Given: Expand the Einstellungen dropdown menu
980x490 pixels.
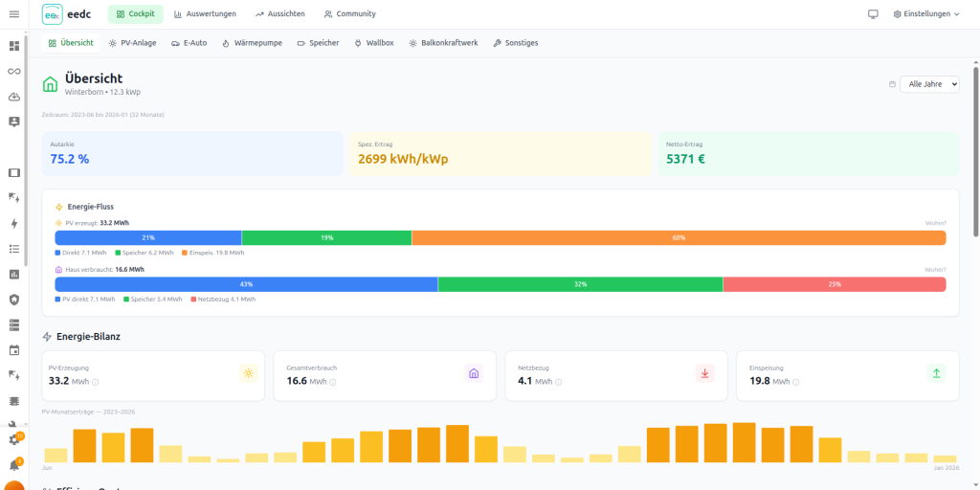Looking at the screenshot, I should (x=925, y=14).
